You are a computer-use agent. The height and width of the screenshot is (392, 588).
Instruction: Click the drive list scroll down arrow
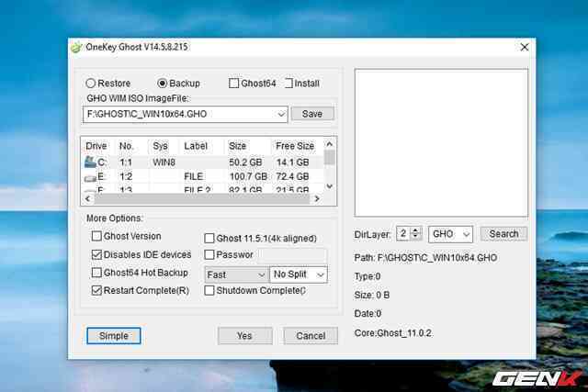329,185
